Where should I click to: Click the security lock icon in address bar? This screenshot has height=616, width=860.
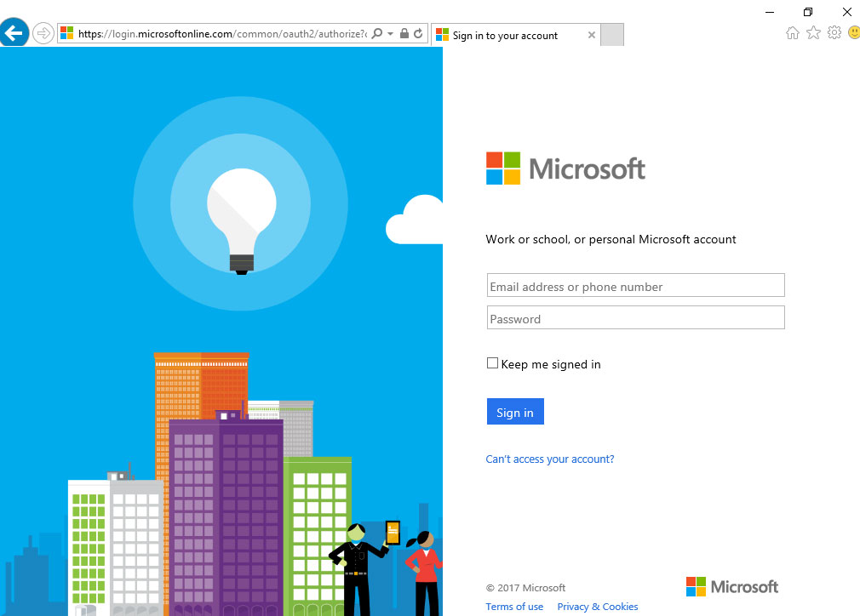(x=404, y=33)
